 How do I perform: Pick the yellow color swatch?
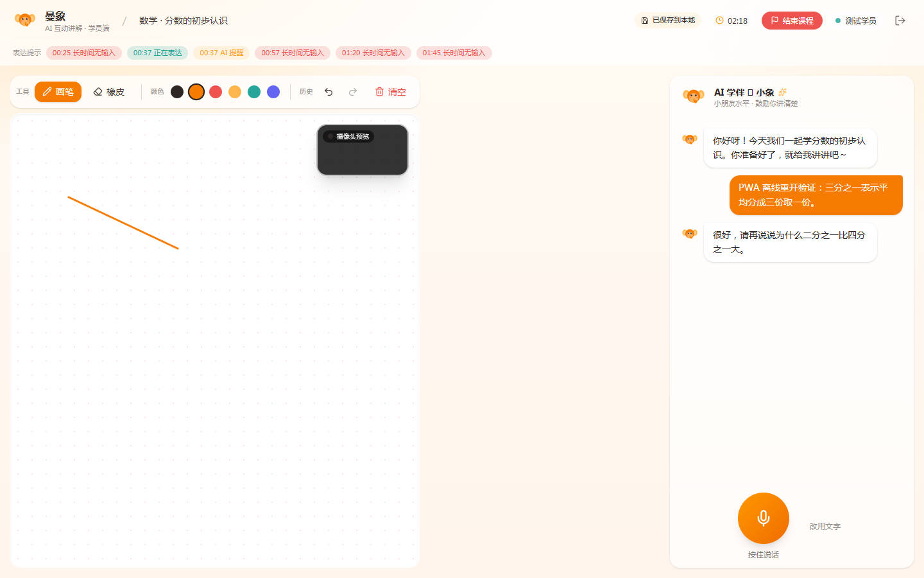235,92
